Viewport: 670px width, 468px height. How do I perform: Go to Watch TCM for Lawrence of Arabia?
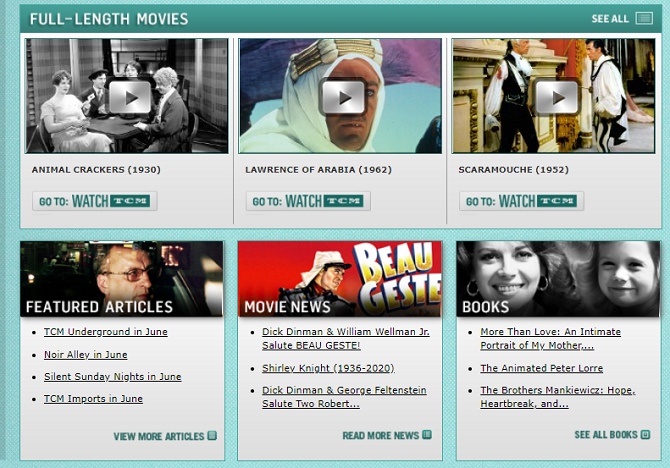click(308, 201)
